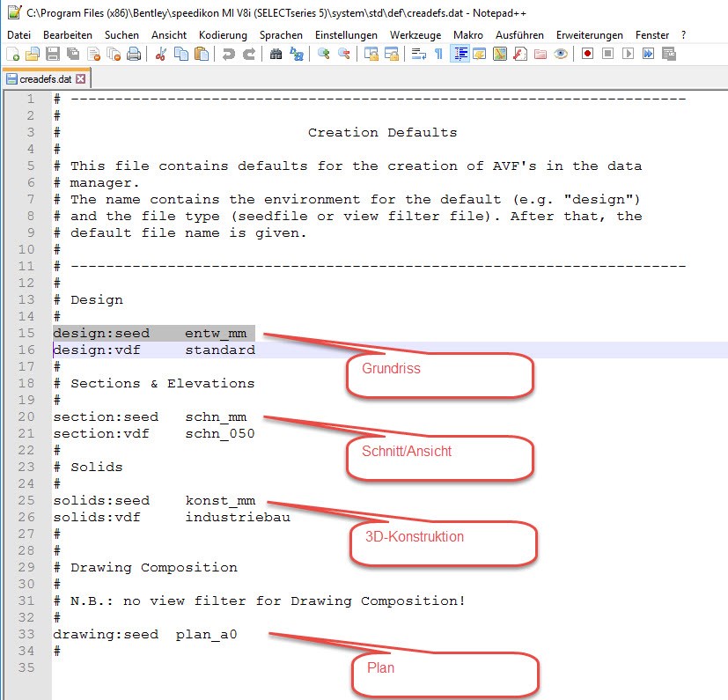Toggle synchronized horizontal scrolling icon

(x=392, y=55)
